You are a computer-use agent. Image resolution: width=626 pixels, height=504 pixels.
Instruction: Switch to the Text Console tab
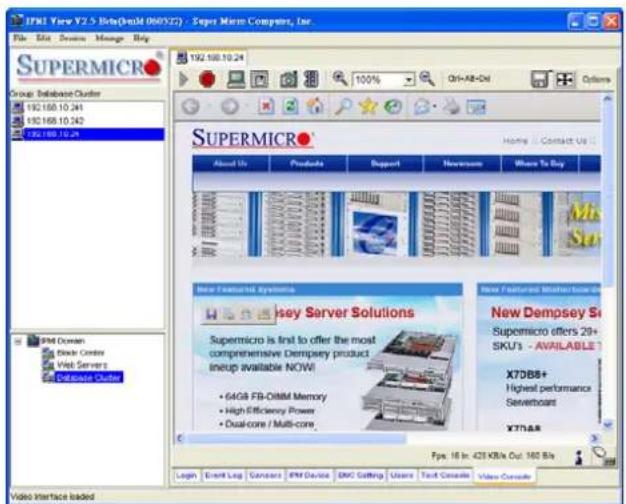444,475
